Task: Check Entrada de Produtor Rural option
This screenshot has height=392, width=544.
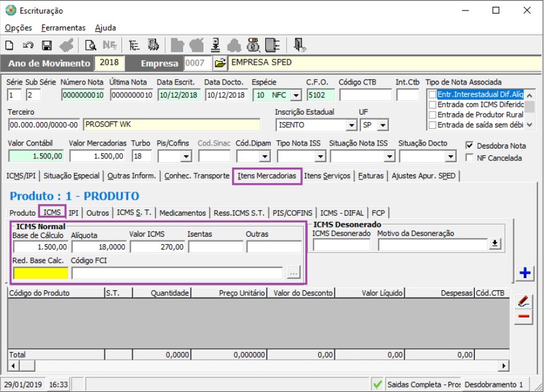Action: pyautogui.click(x=432, y=115)
